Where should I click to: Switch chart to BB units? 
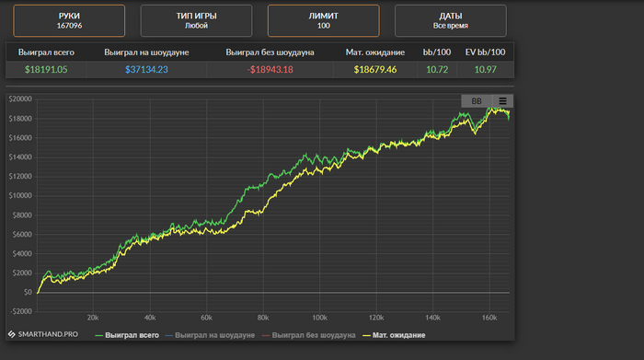[x=477, y=101]
